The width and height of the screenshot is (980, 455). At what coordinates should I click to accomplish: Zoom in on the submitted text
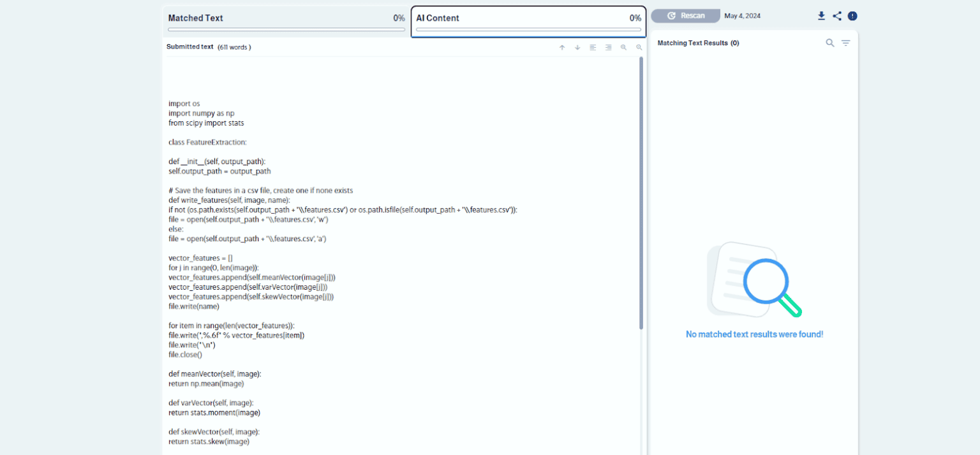623,47
